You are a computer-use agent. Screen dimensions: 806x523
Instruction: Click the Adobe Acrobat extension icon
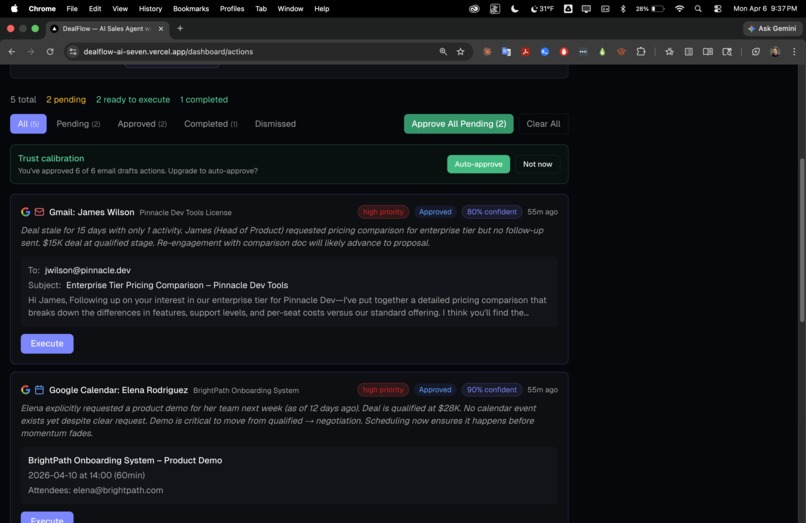(525, 51)
